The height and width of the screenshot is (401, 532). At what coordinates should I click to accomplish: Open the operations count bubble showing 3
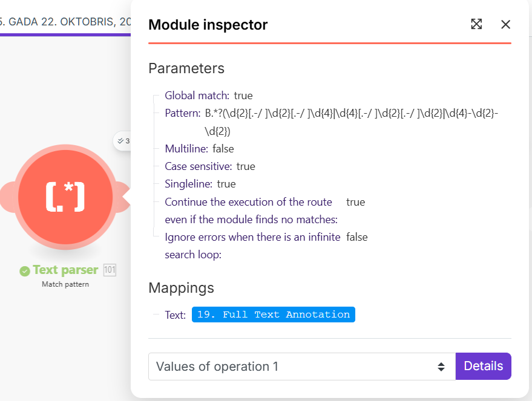click(x=123, y=141)
